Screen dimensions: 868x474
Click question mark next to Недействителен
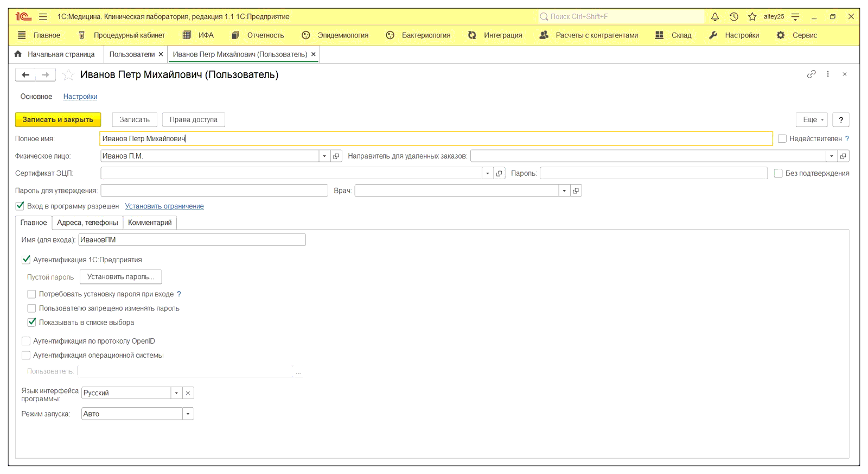(x=847, y=138)
